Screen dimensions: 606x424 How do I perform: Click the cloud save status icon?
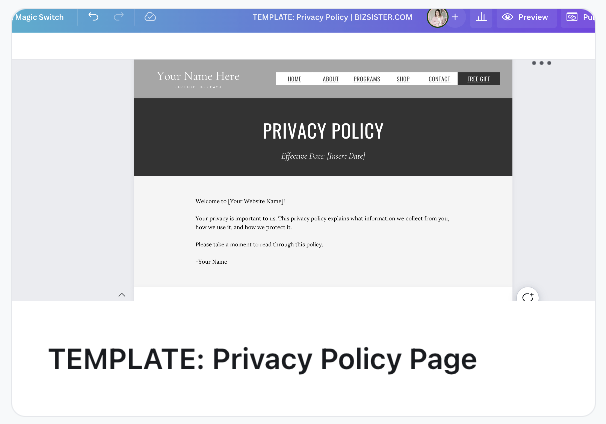(150, 17)
